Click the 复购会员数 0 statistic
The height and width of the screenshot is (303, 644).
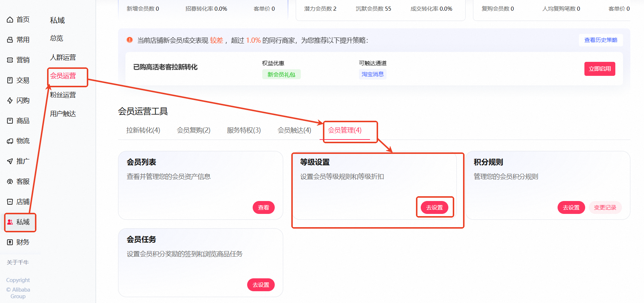pyautogui.click(x=498, y=8)
